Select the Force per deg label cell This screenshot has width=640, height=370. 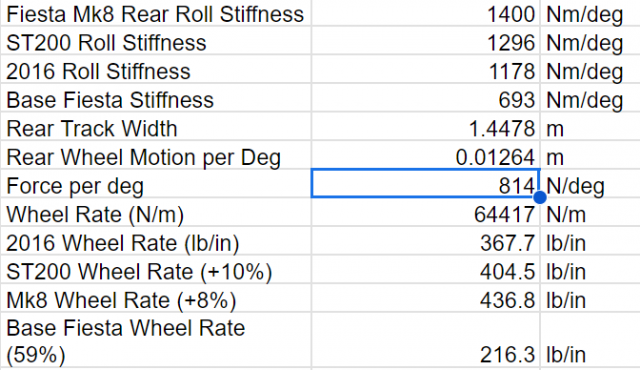click(156, 186)
